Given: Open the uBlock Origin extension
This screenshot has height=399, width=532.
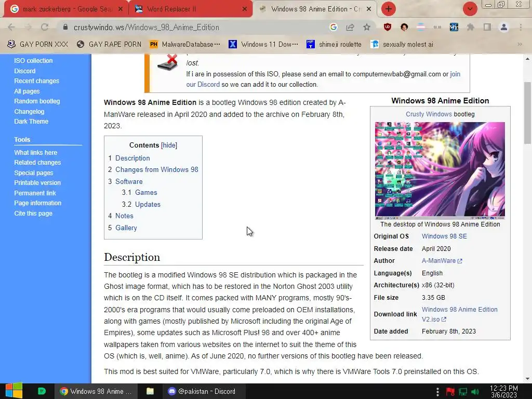Looking at the screenshot, I should (387, 27).
